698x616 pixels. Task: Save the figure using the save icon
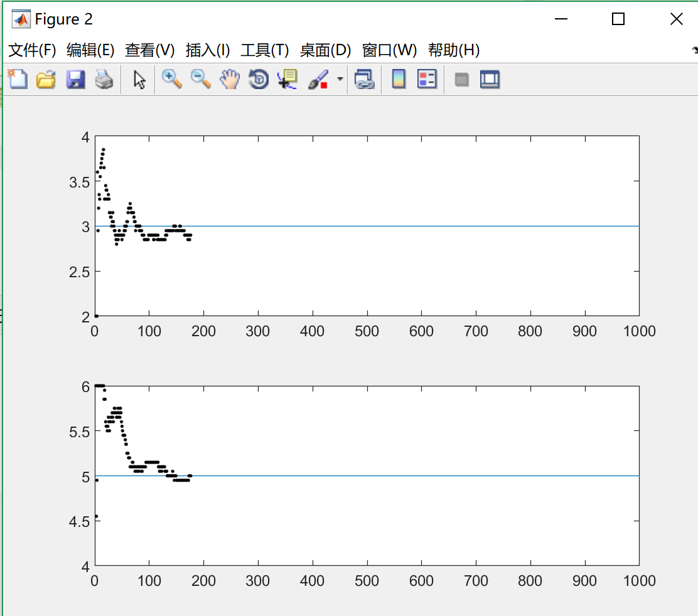point(75,79)
